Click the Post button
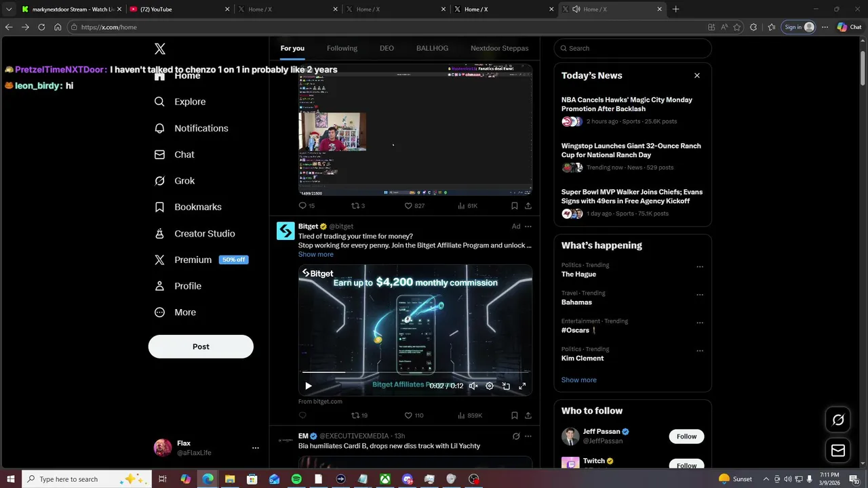868x488 pixels. point(201,346)
